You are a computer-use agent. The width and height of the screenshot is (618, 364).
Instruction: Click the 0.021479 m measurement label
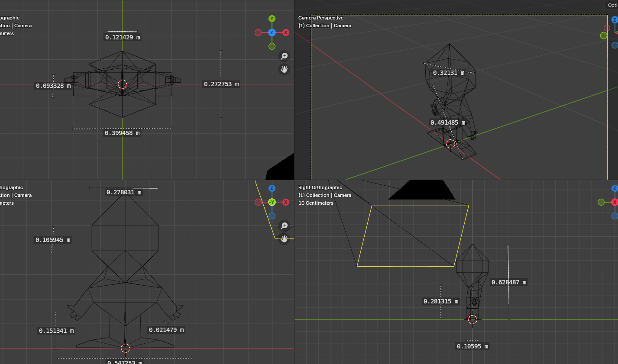(166, 330)
